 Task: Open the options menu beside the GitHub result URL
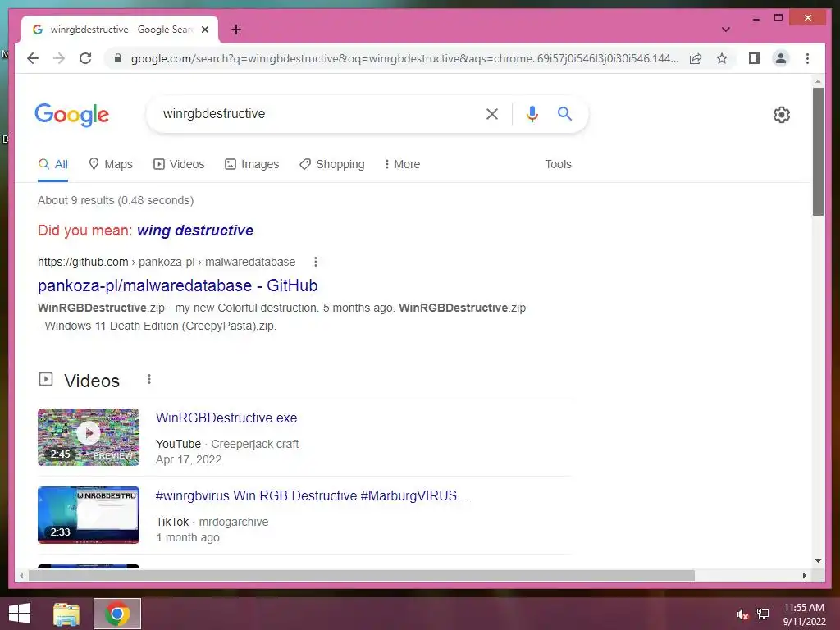pos(316,262)
